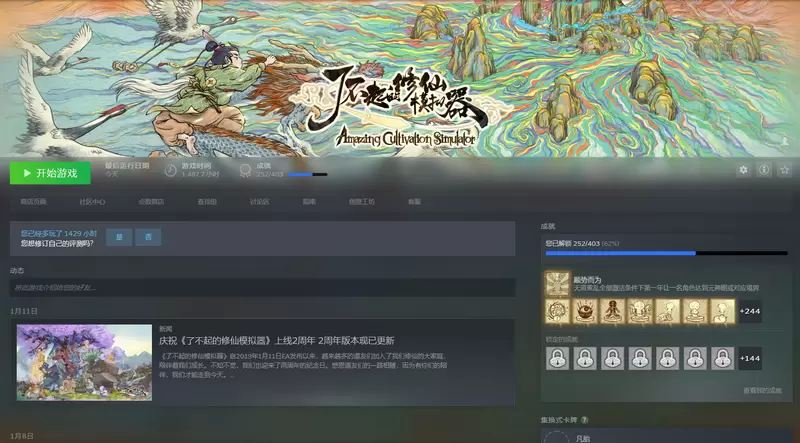Click the play time clock icon
The height and width of the screenshot is (443, 800).
171,170
